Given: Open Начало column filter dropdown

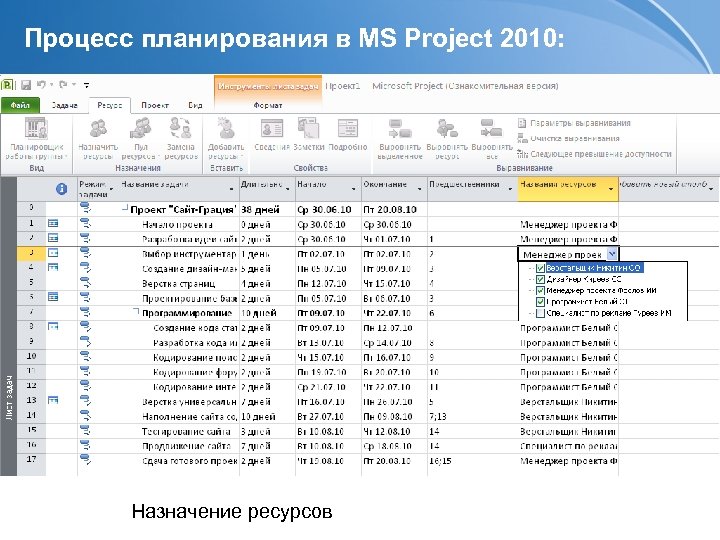Looking at the screenshot, I should [354, 189].
